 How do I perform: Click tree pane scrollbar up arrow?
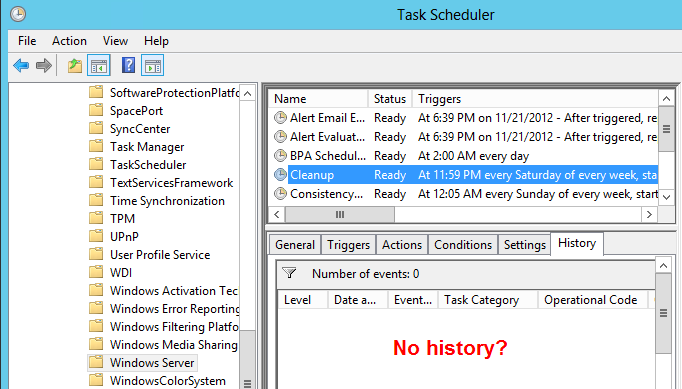[247, 94]
